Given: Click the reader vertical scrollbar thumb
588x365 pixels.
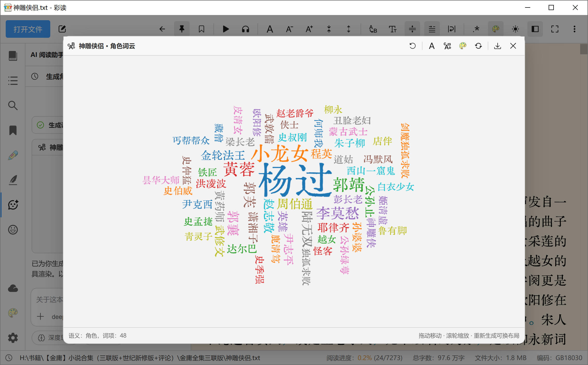Looking at the screenshot, I should (x=584, y=49).
